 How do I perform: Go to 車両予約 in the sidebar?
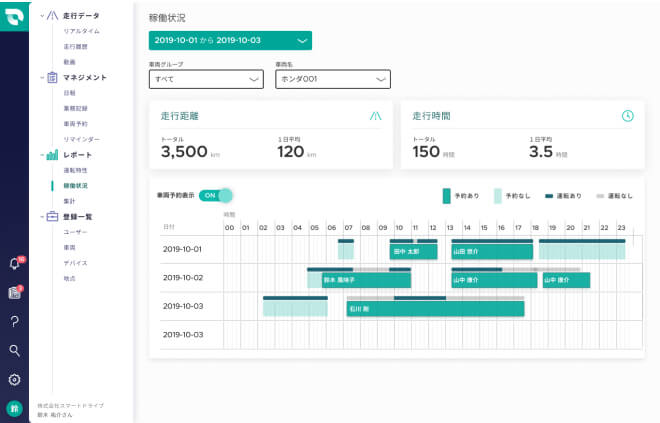(x=76, y=123)
